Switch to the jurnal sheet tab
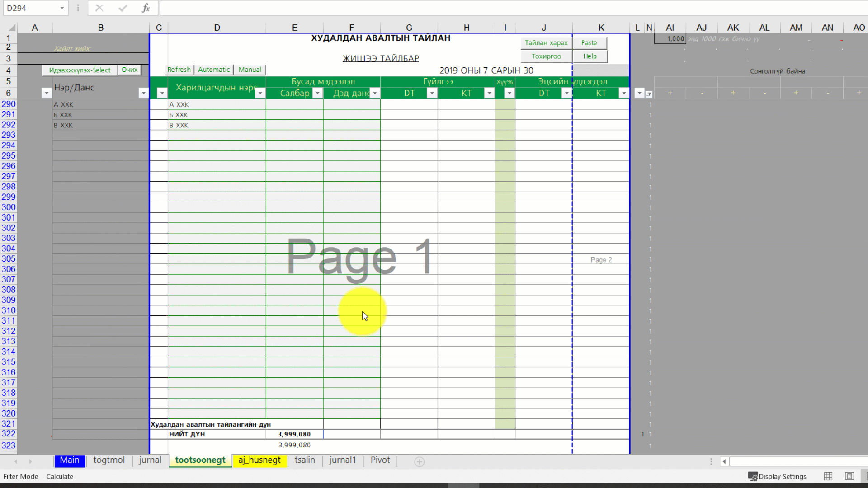The width and height of the screenshot is (868, 488). tap(150, 460)
